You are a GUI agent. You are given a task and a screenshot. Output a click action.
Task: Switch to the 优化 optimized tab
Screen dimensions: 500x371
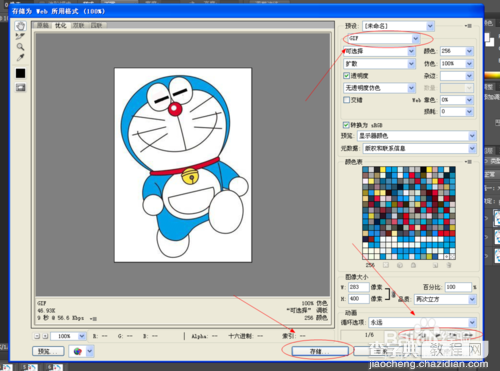tap(61, 25)
